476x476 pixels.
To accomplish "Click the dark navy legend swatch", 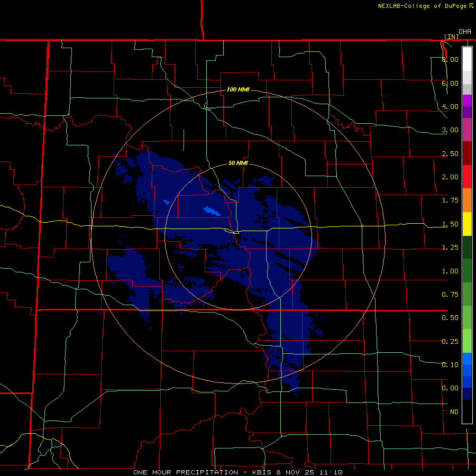I will click(x=467, y=394).
